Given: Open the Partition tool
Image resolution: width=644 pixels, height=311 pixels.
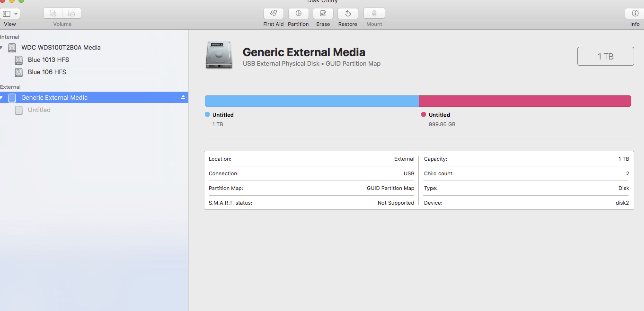Looking at the screenshot, I should point(298,14).
